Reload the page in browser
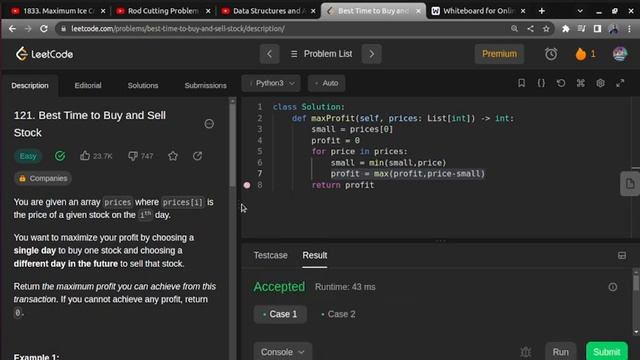This screenshot has height=360, width=640. click(44, 29)
